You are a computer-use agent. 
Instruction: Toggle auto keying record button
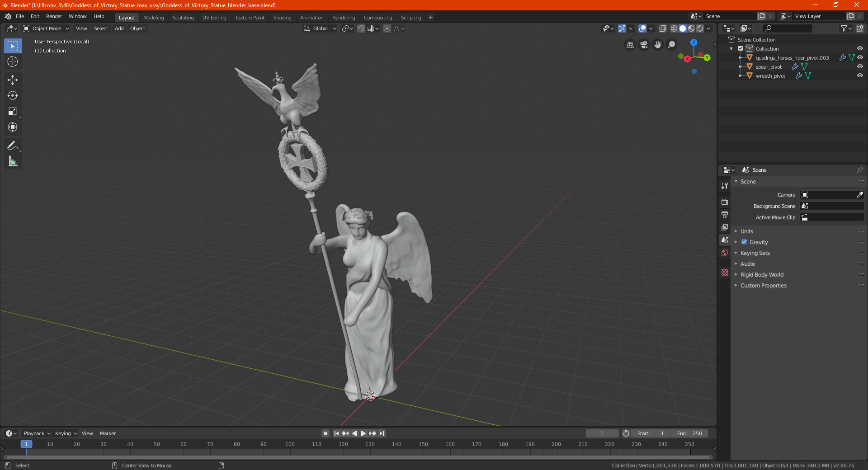click(x=325, y=433)
